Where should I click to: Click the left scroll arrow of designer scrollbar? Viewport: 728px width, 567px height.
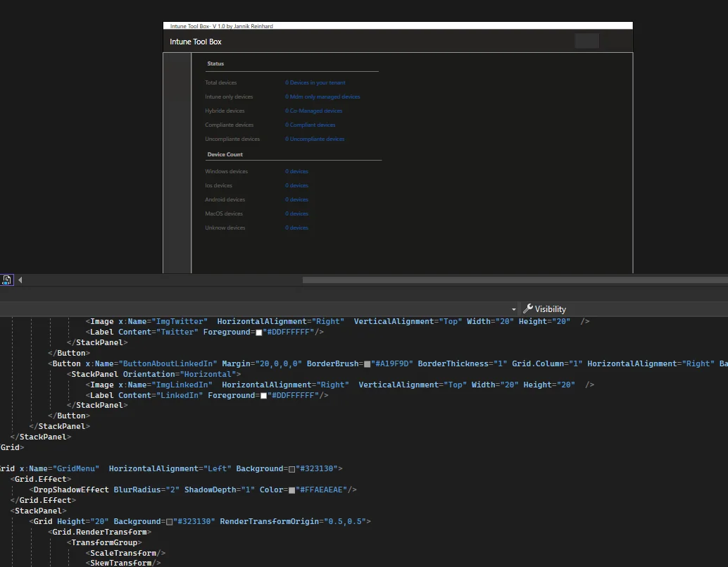point(20,280)
